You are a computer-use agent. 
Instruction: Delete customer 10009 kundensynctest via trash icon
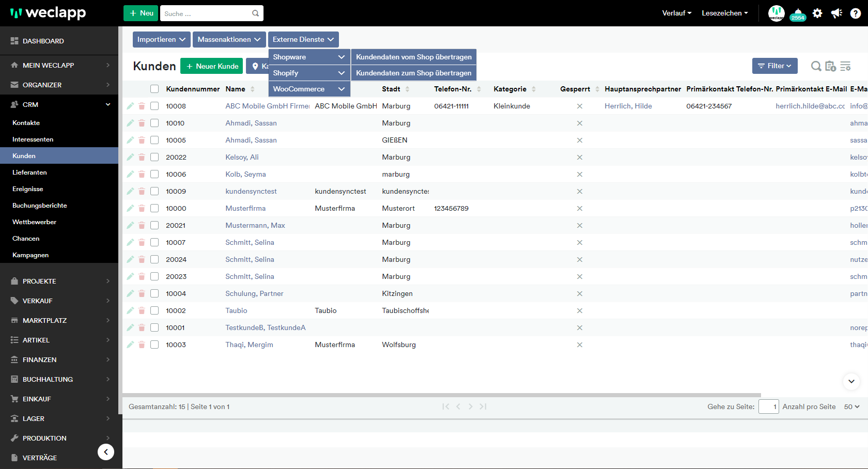pos(142,191)
